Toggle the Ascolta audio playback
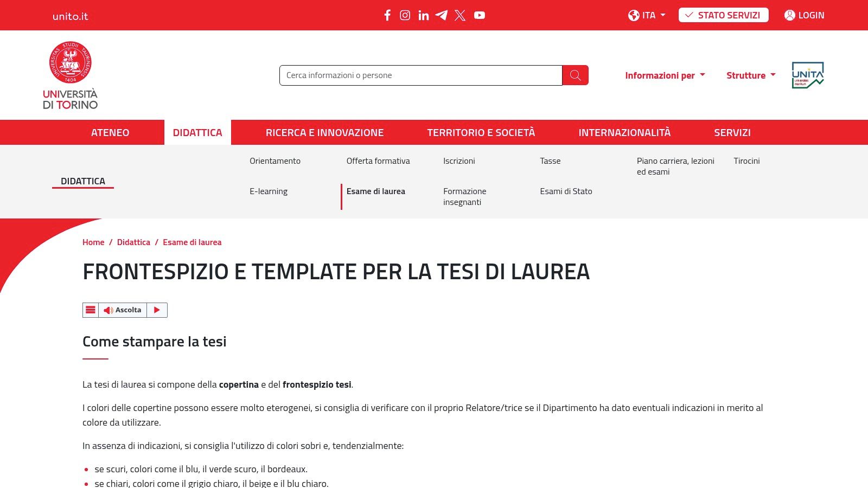 click(124, 310)
